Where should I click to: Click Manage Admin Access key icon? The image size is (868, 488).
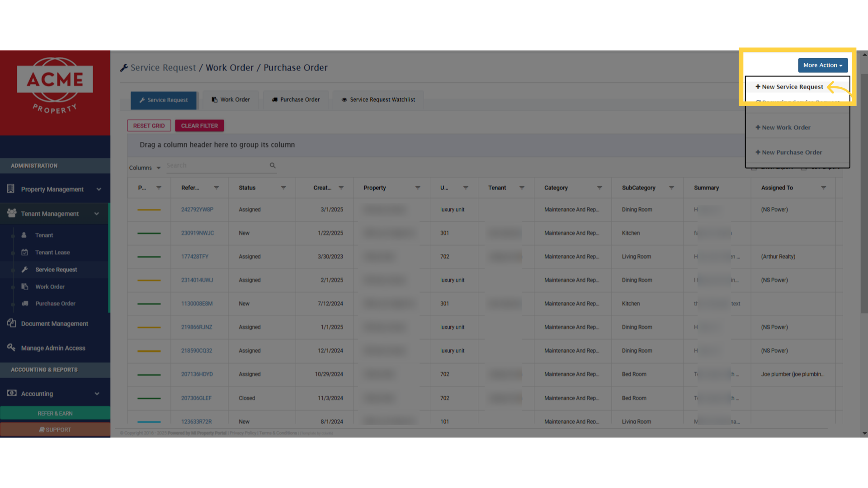coord(12,347)
